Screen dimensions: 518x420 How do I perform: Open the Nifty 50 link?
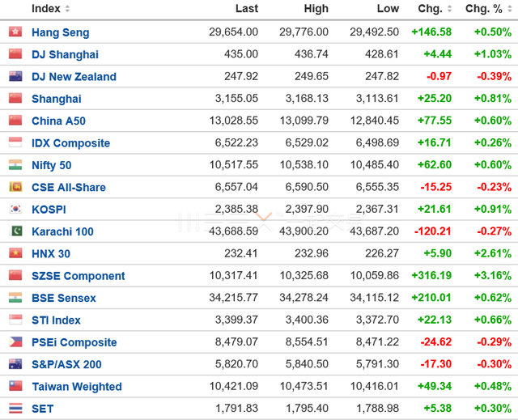pos(52,165)
